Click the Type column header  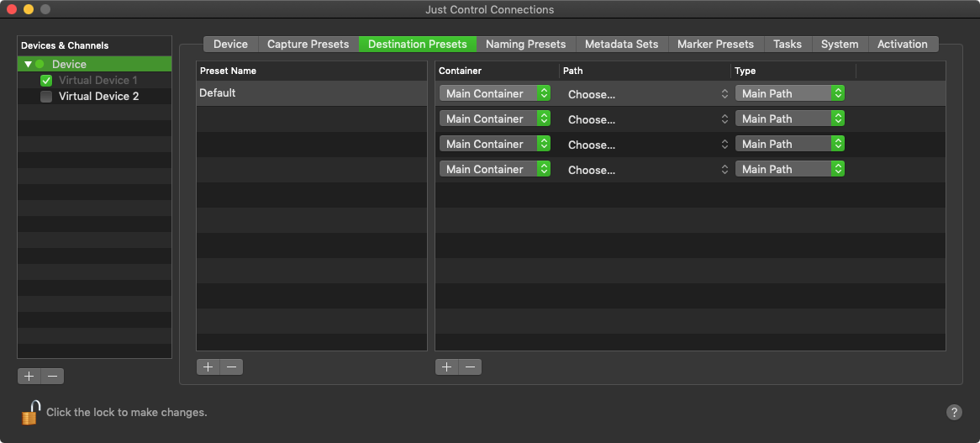(x=793, y=71)
